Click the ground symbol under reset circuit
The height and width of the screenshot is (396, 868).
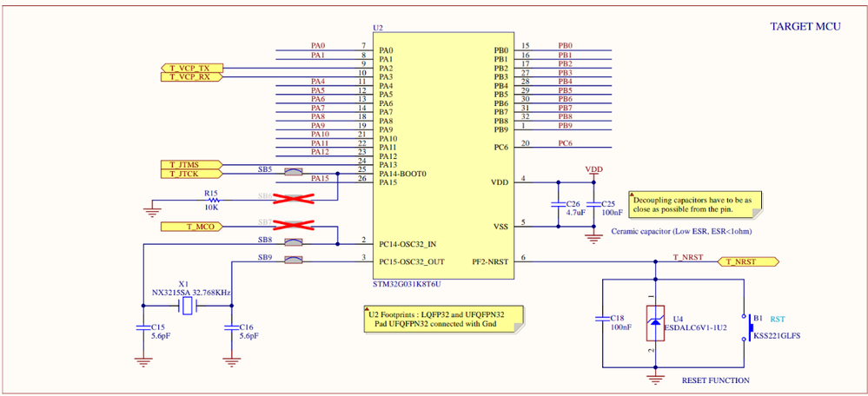coord(655,379)
